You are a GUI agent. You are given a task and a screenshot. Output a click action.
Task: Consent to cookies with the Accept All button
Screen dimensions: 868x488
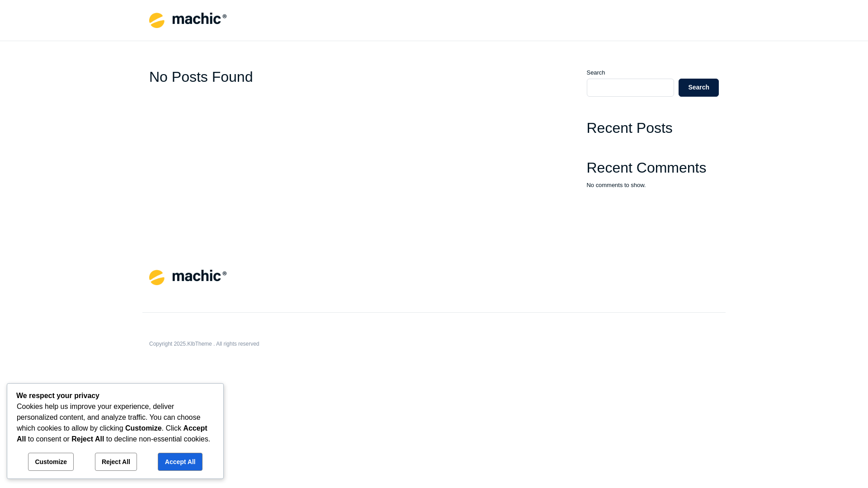(x=180, y=462)
